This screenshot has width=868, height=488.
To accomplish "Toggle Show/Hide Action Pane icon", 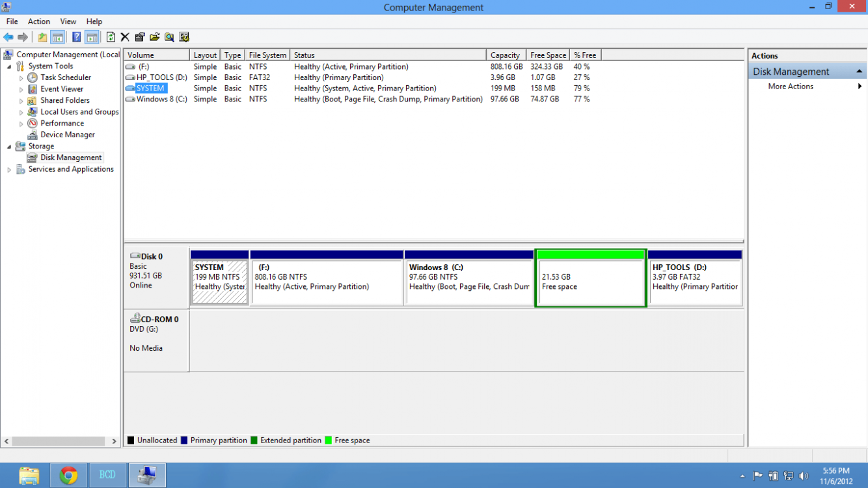I will pyautogui.click(x=92, y=37).
